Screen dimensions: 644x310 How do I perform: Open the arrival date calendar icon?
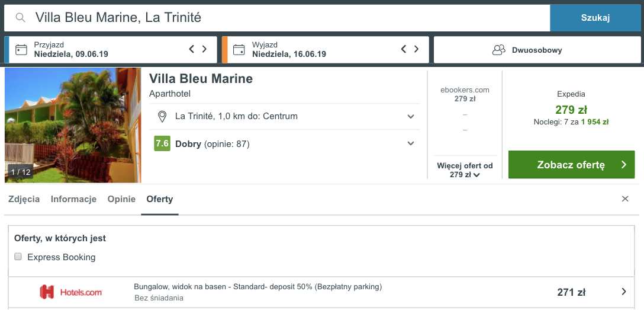21,50
